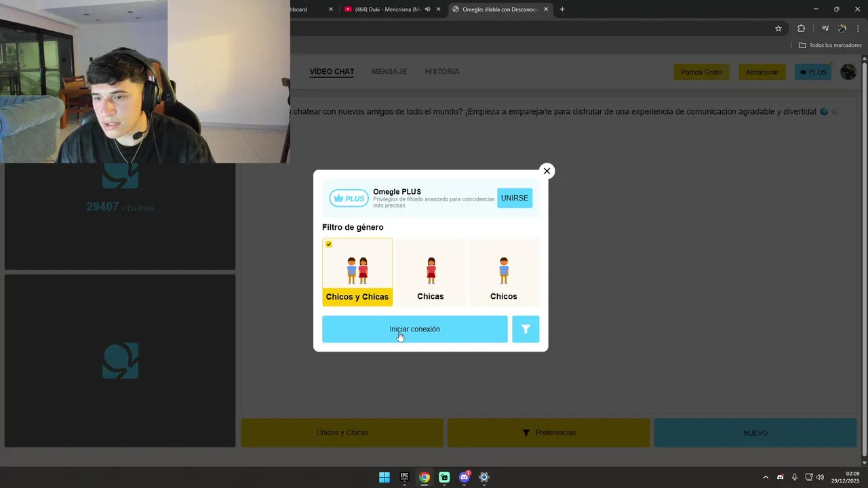Click the Omegle logo in the lower video panel
The image size is (868, 488).
click(x=121, y=361)
